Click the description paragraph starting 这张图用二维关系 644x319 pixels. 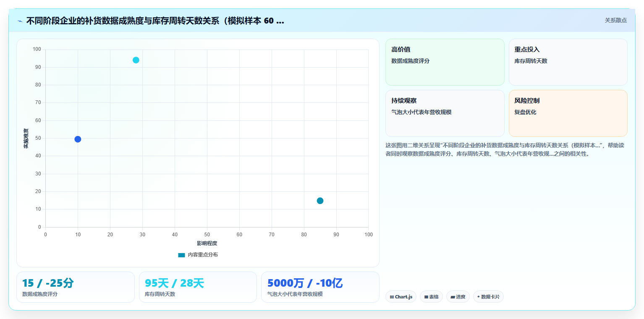pyautogui.click(x=505, y=149)
